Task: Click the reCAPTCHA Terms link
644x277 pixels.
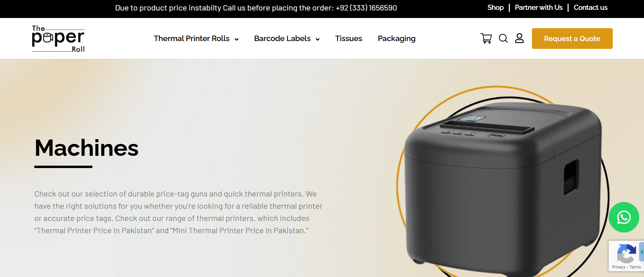Action: point(635,267)
